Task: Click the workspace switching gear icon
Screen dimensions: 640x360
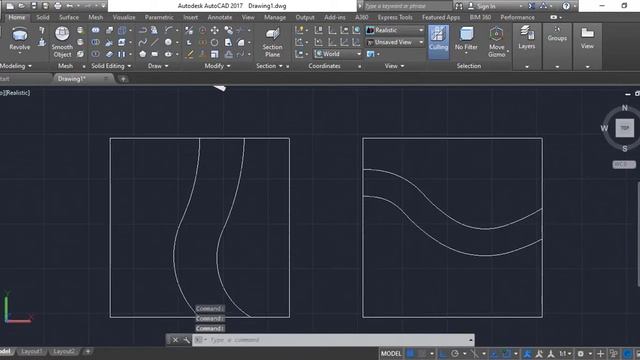Action: click(581, 353)
